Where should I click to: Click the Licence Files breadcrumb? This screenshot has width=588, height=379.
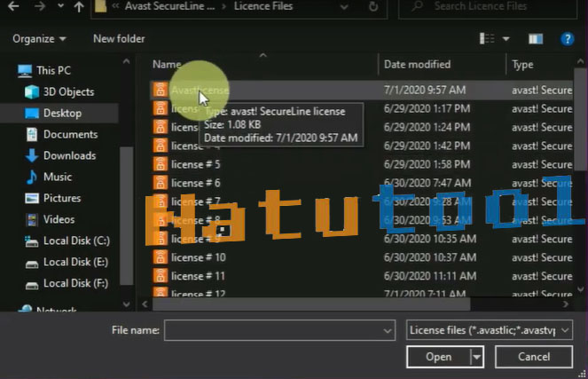click(x=263, y=6)
